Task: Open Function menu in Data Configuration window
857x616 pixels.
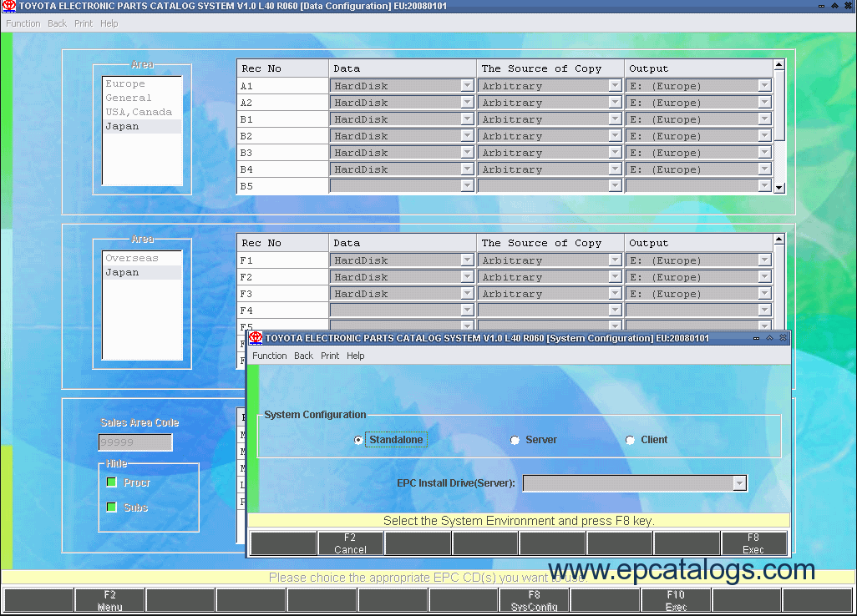Action: pyautogui.click(x=23, y=23)
